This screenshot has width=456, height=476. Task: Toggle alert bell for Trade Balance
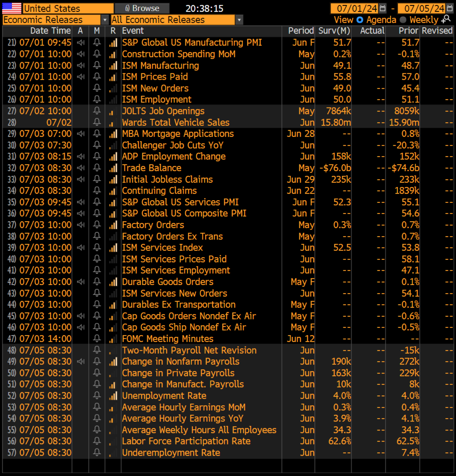97,168
